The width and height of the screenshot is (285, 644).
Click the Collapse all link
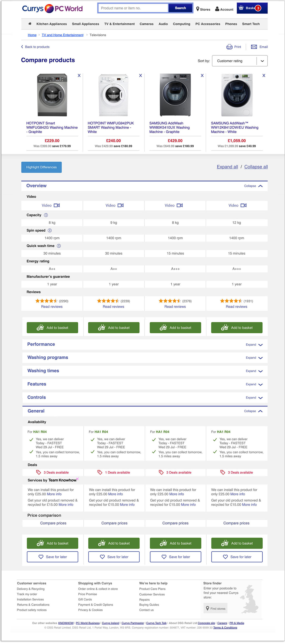(x=256, y=167)
